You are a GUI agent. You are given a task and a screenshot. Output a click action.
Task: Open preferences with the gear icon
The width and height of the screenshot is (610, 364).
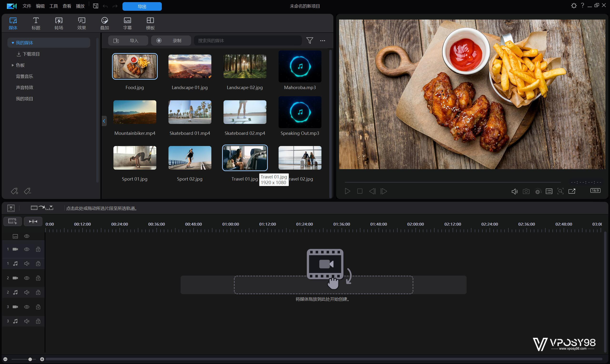(x=574, y=6)
